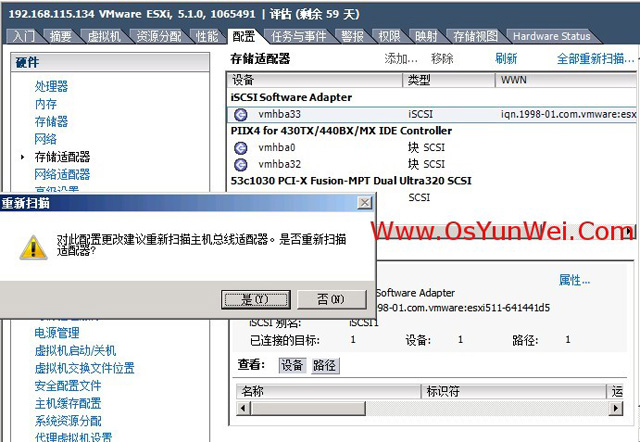Open 虚拟机交换文件位置 link
Screen dimensions: 640x442
click(x=84, y=368)
